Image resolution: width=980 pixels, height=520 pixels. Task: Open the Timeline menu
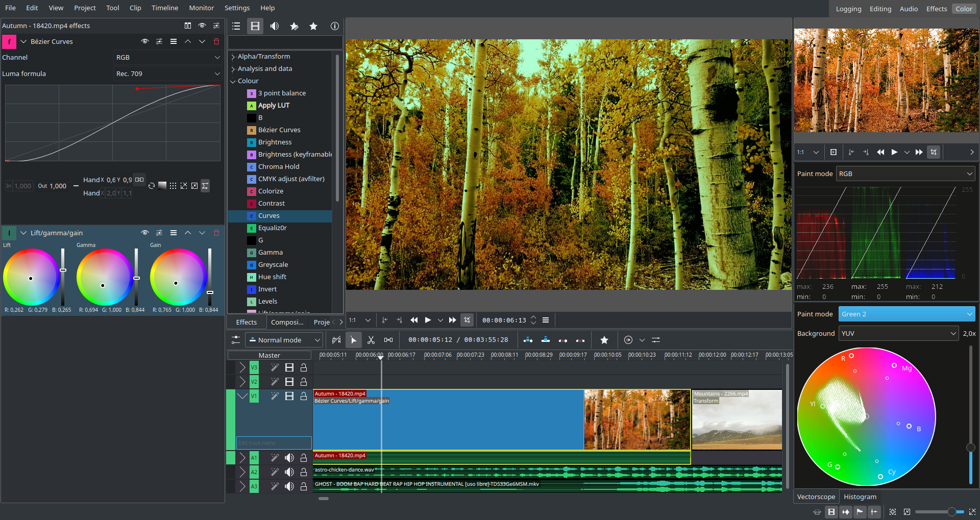(164, 8)
